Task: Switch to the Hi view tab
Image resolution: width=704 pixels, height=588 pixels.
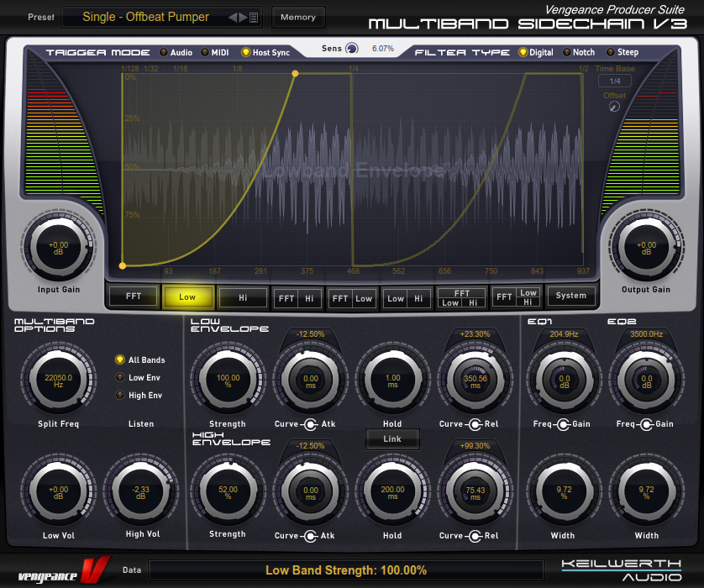Action: [243, 297]
